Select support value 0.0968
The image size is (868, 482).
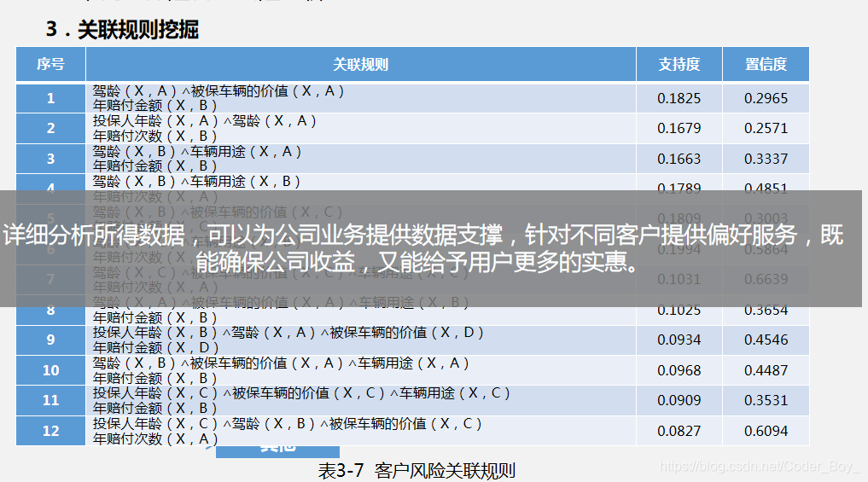click(x=679, y=370)
